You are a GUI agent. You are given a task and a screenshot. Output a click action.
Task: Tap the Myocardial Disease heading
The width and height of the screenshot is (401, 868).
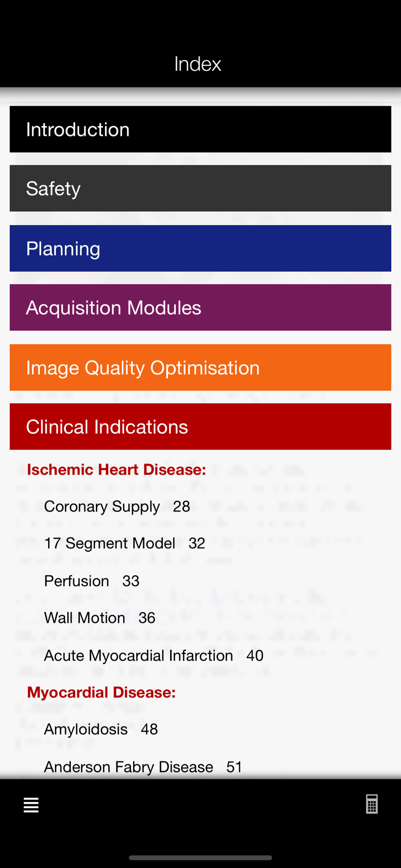[101, 692]
